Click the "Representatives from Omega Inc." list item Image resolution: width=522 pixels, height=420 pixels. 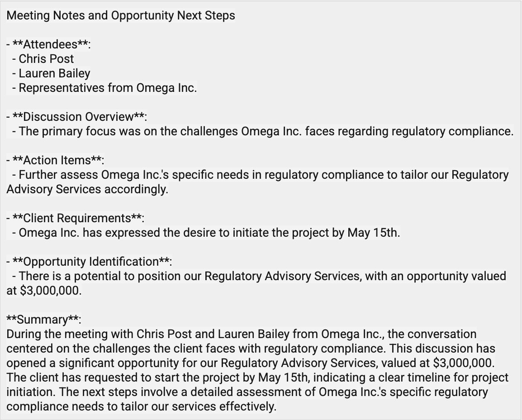[108, 88]
